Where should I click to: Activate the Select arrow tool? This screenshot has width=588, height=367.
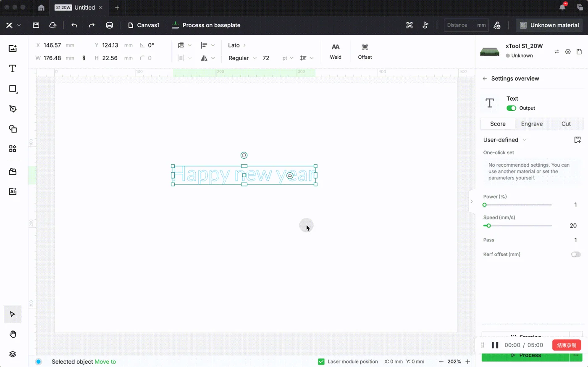(13, 315)
